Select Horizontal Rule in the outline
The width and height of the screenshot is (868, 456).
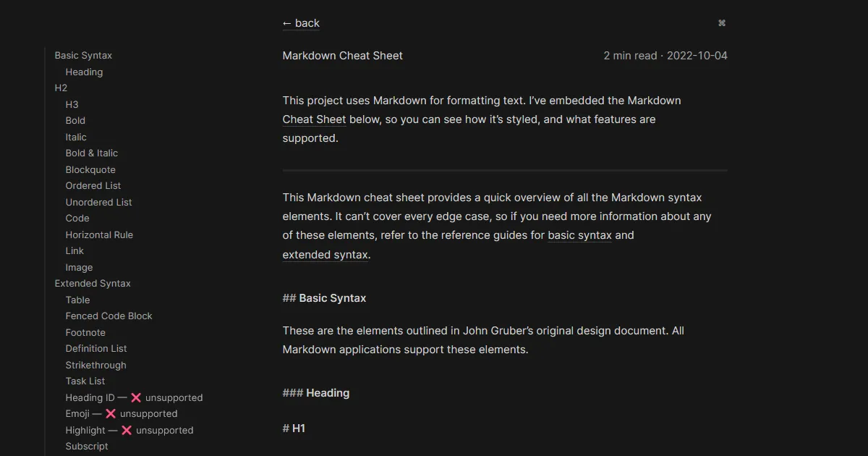pyautogui.click(x=99, y=235)
